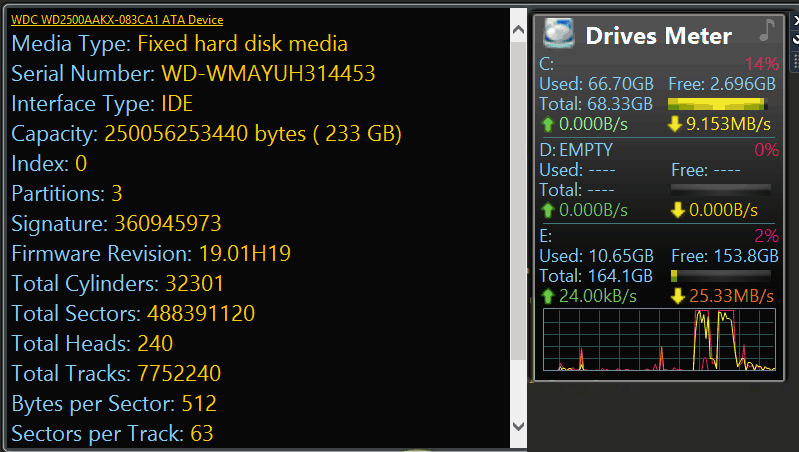Image resolution: width=799 pixels, height=452 pixels.
Task: Click Free: 2.696GB in Drives Meter
Action: pos(722,84)
